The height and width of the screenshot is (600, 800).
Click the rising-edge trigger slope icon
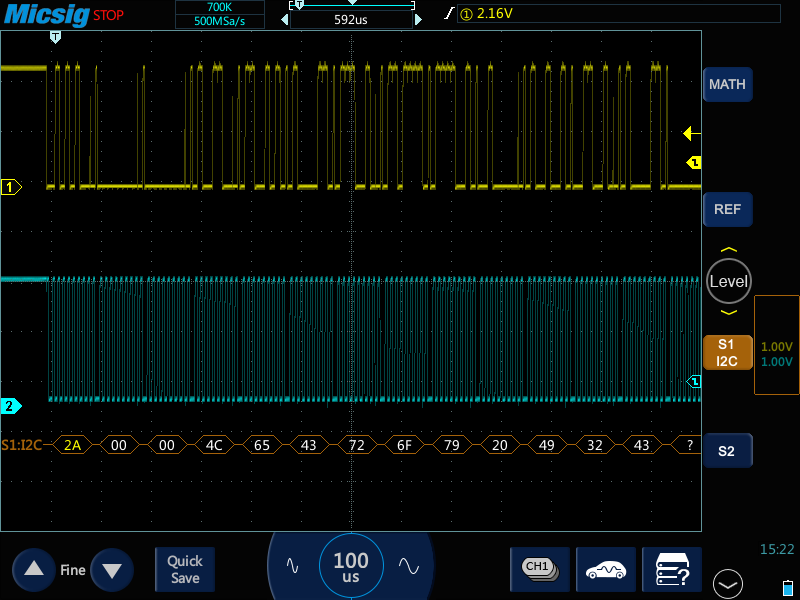[448, 13]
